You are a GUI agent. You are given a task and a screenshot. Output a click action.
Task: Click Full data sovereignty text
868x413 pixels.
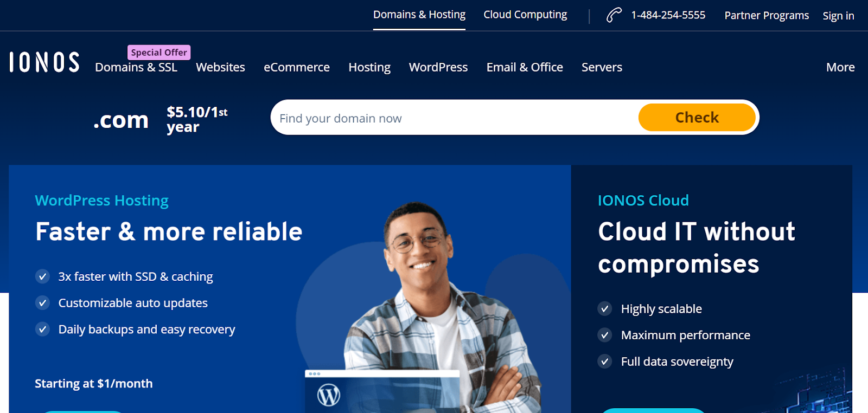tap(677, 362)
